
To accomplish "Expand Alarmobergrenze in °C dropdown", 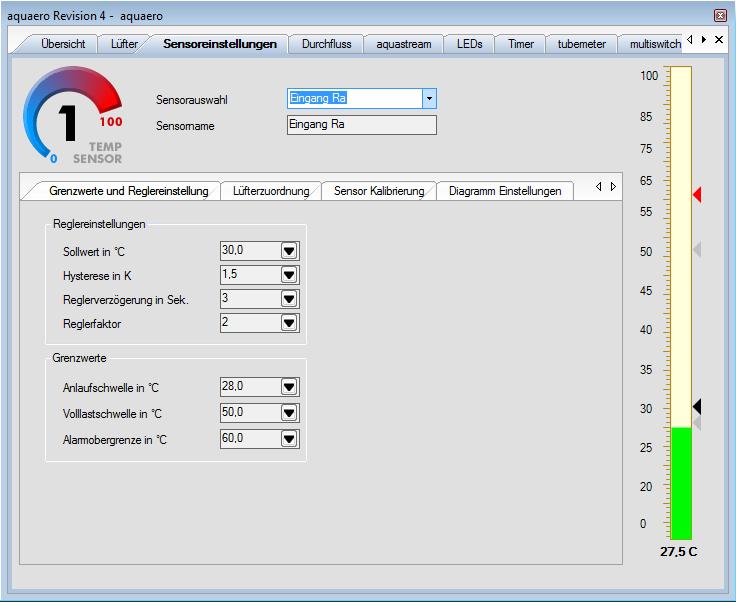I will point(289,439).
